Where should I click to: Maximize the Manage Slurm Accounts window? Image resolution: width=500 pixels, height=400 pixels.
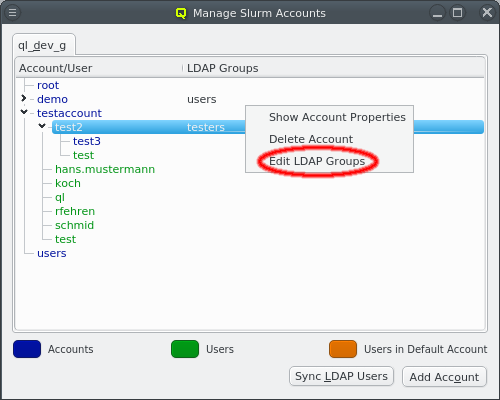[x=457, y=13]
